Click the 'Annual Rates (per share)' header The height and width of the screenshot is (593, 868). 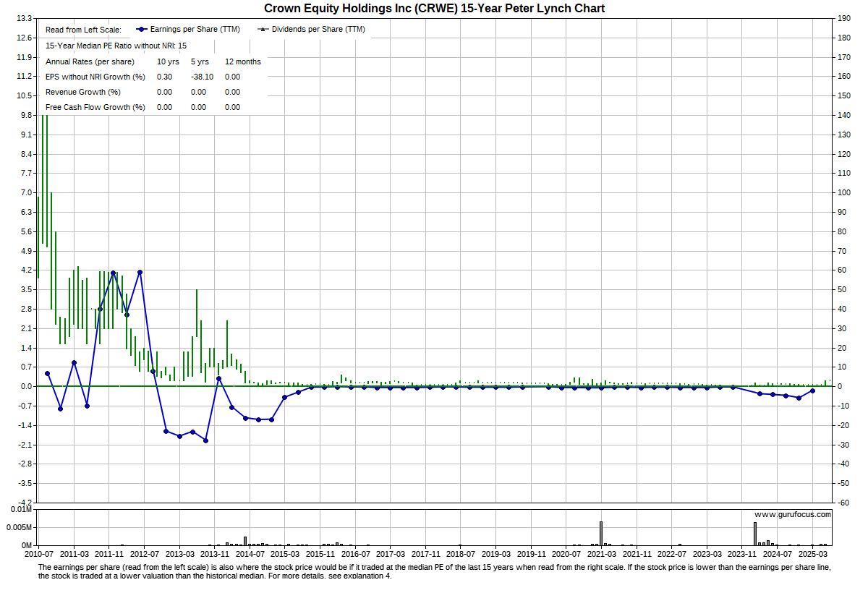[90, 61]
